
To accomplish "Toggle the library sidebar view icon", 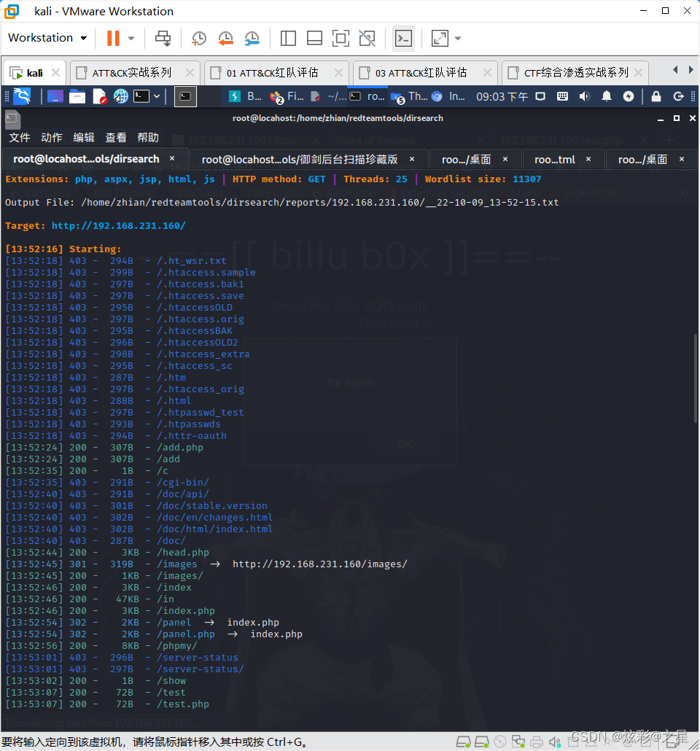I will tap(288, 39).
